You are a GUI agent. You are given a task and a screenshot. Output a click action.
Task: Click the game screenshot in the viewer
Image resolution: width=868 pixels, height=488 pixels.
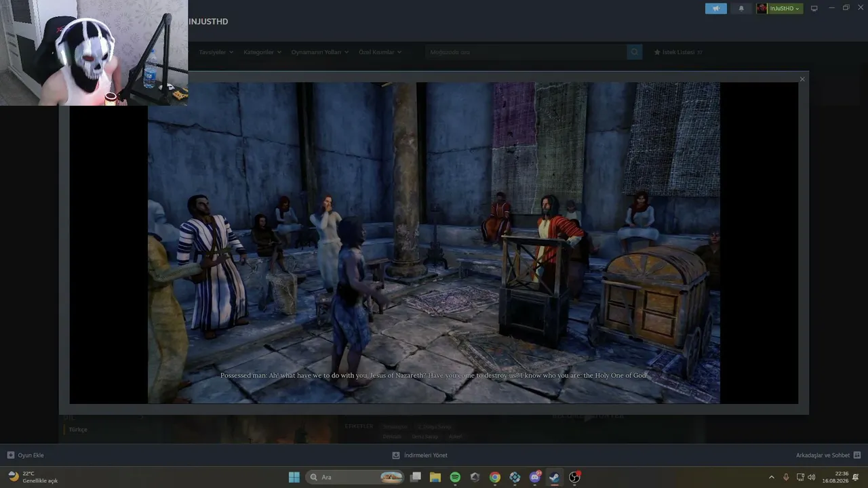[434, 243]
